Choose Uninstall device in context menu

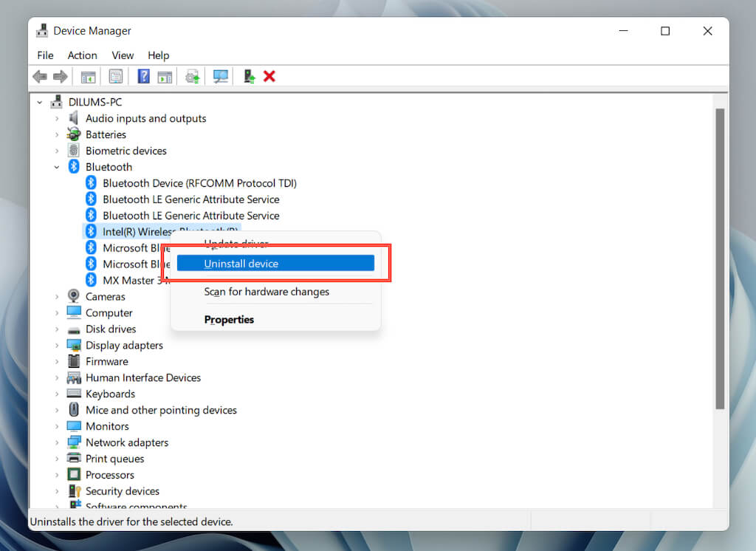(x=275, y=264)
